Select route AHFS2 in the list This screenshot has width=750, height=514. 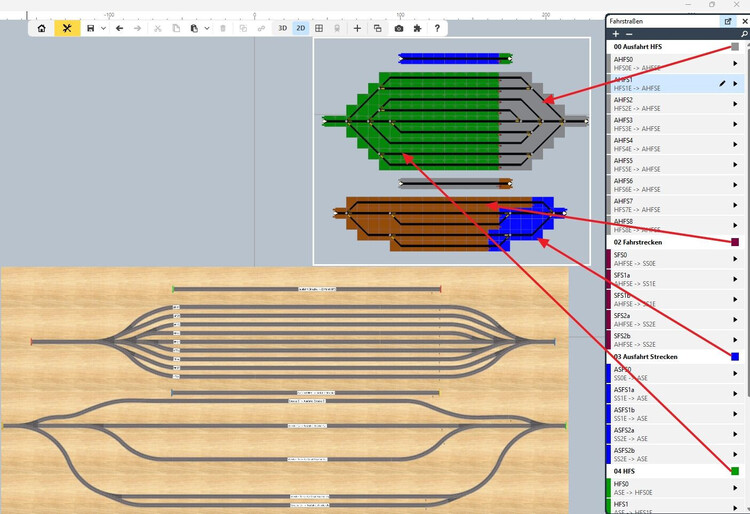pyautogui.click(x=675, y=104)
